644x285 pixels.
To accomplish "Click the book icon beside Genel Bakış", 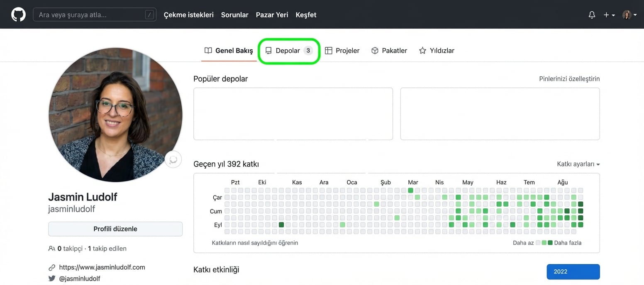I will click(x=208, y=50).
